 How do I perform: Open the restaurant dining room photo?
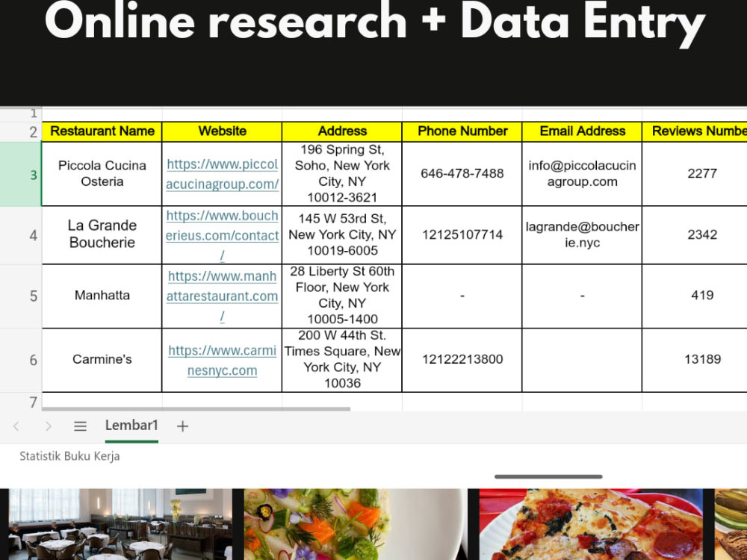click(x=120, y=524)
